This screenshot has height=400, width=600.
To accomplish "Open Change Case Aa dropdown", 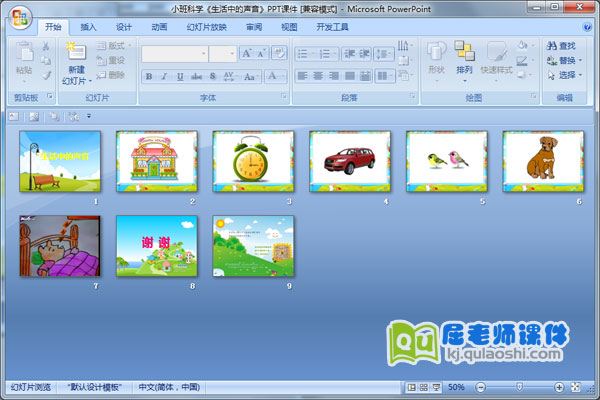I will tap(251, 77).
